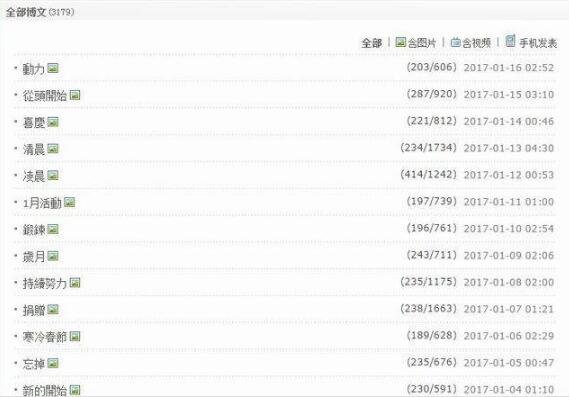This screenshot has height=397, width=569.
Task: Open the blog post 捐贈
Action: 34,310
